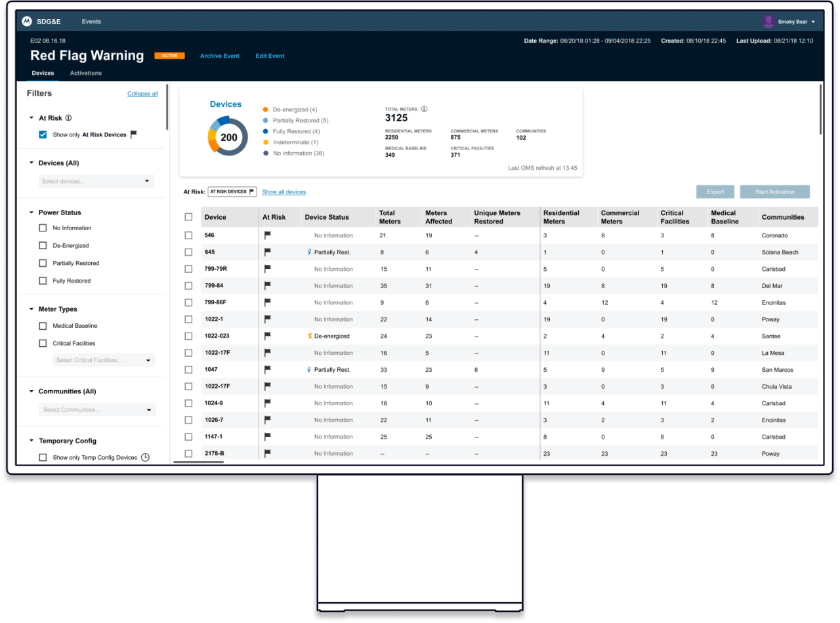Collapse the Power Status filter section

(31, 213)
